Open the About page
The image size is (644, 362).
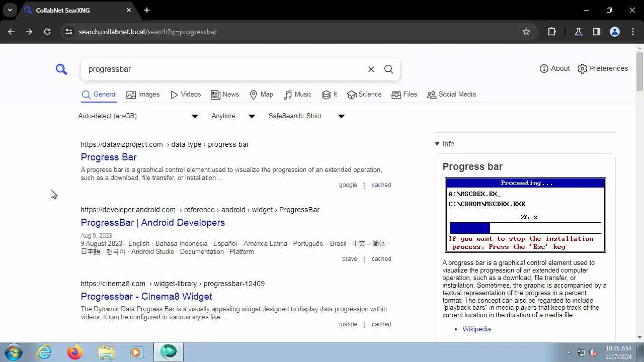click(554, 68)
